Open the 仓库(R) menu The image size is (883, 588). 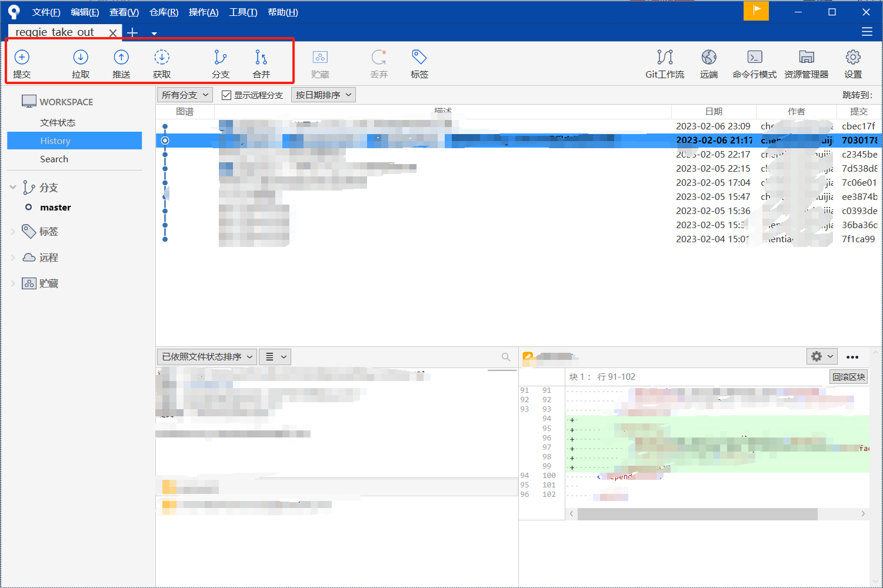[x=164, y=12]
